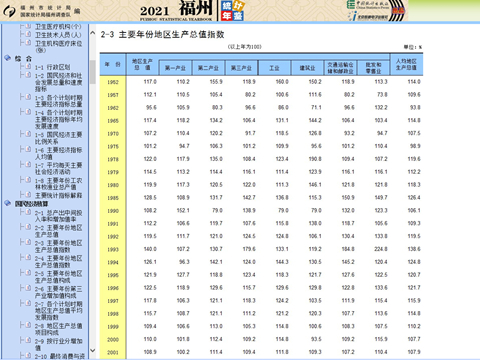This screenshot has height=360, width=480.
Task: Collapse the 国民经济核算 tree section
Action: point(31,203)
